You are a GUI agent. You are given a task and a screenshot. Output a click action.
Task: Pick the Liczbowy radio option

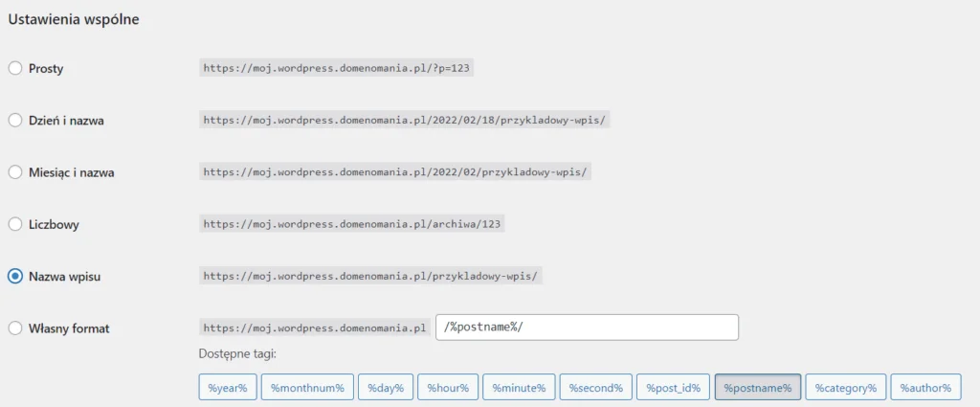coord(15,224)
